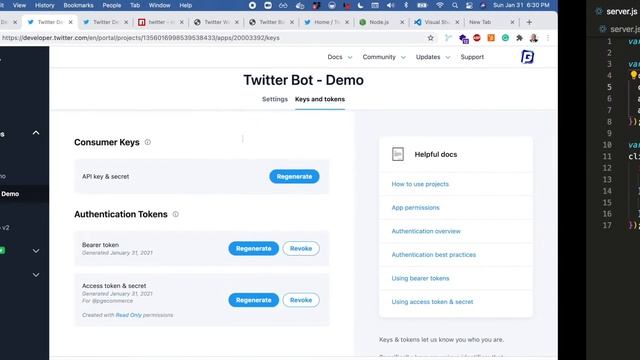
Task: Open the developer account logo icon
Action: [x=527, y=57]
